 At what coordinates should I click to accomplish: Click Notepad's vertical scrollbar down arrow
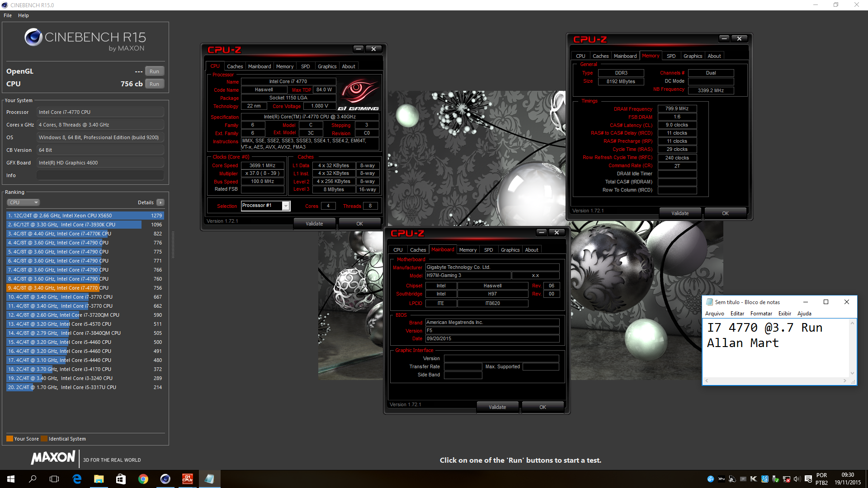pos(853,373)
